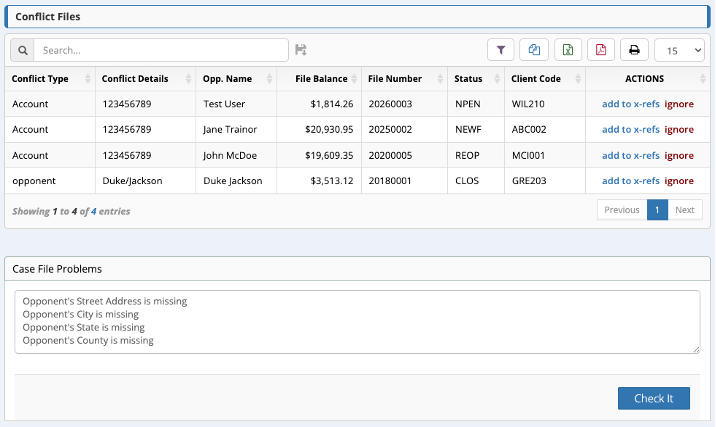Add John McDoe row to x-refs
Viewport: 716px width, 427px height.
tap(631, 156)
